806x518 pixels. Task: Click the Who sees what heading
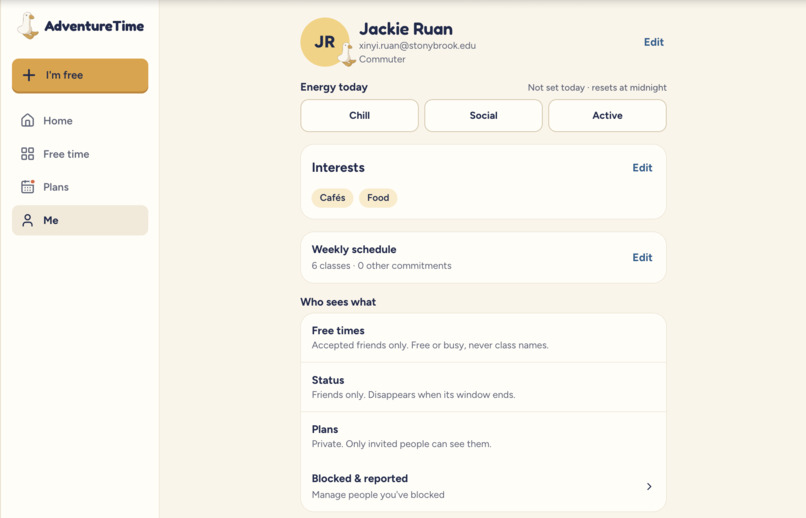point(338,302)
